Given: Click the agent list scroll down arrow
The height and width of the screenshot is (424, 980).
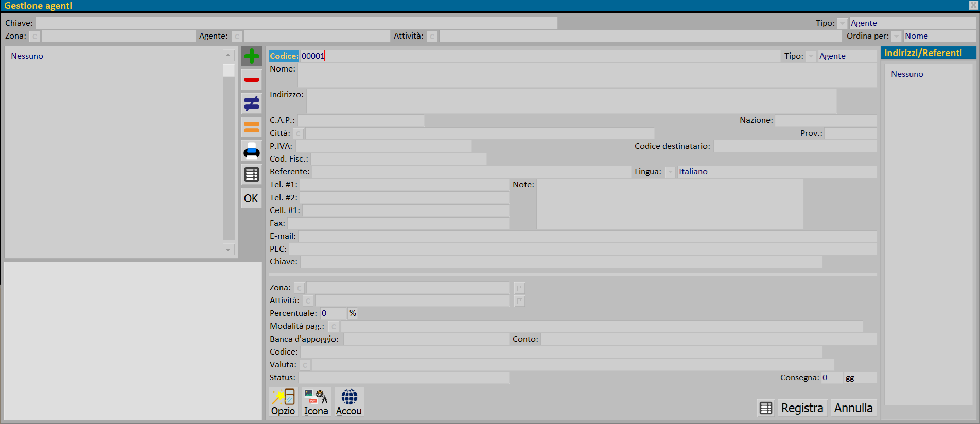Looking at the screenshot, I should click(229, 250).
